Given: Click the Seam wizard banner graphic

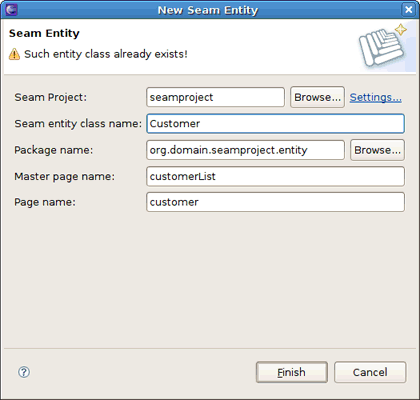Looking at the screenshot, I should 383,46.
